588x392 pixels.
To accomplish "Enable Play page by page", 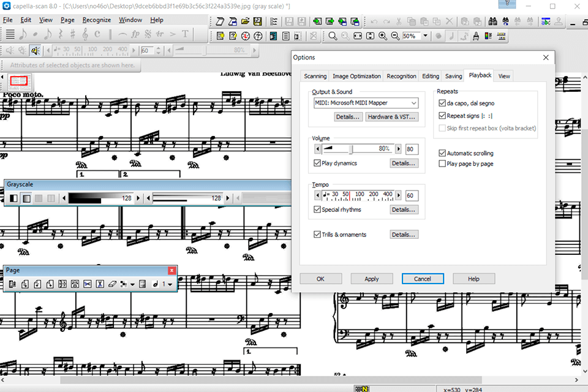I will (x=443, y=164).
